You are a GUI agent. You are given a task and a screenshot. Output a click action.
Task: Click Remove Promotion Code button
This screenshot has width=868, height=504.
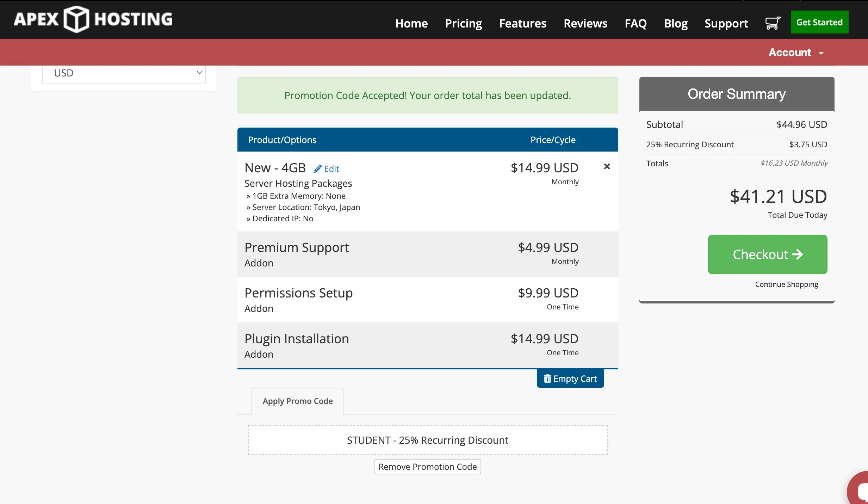[x=427, y=467]
